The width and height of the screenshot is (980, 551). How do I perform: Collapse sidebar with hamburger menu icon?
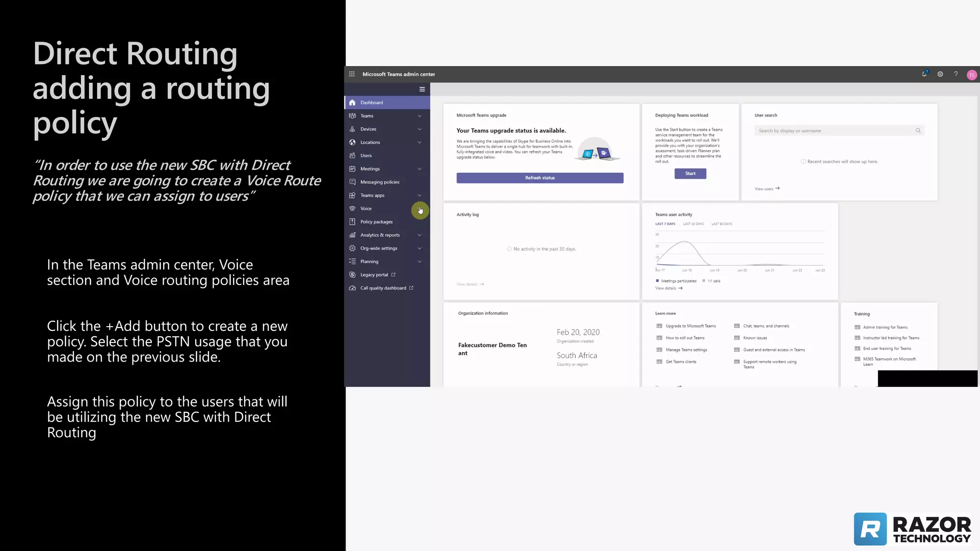pos(422,89)
